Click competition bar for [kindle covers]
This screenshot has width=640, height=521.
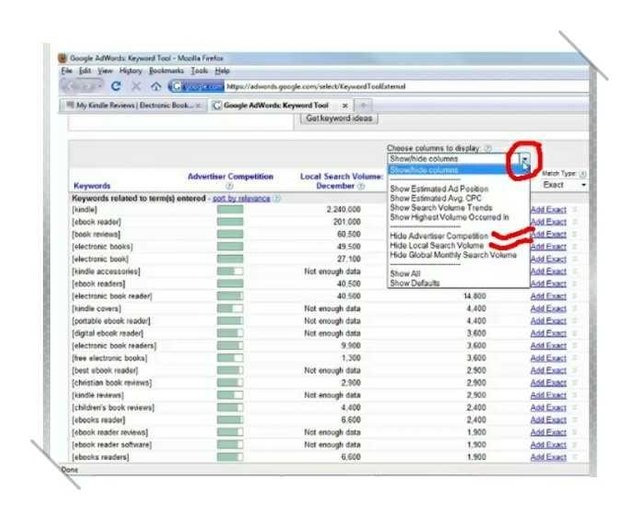click(230, 309)
